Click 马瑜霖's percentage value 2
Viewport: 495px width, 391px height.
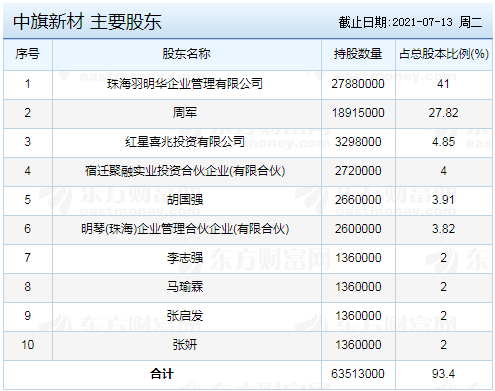pos(443,287)
